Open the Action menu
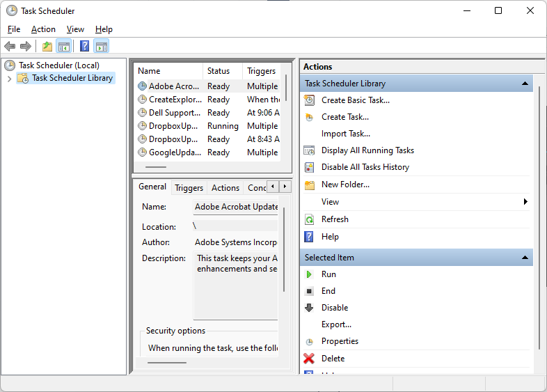Image resolution: width=547 pixels, height=392 pixels. pyautogui.click(x=43, y=29)
